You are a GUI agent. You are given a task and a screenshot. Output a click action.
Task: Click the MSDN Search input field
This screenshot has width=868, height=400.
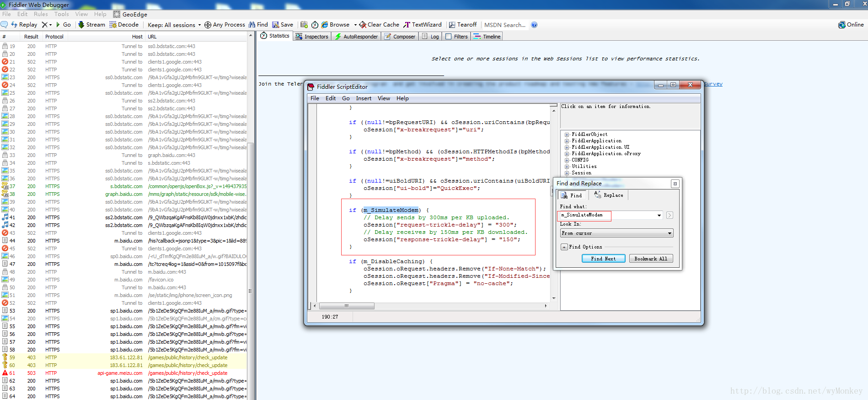pyautogui.click(x=505, y=25)
